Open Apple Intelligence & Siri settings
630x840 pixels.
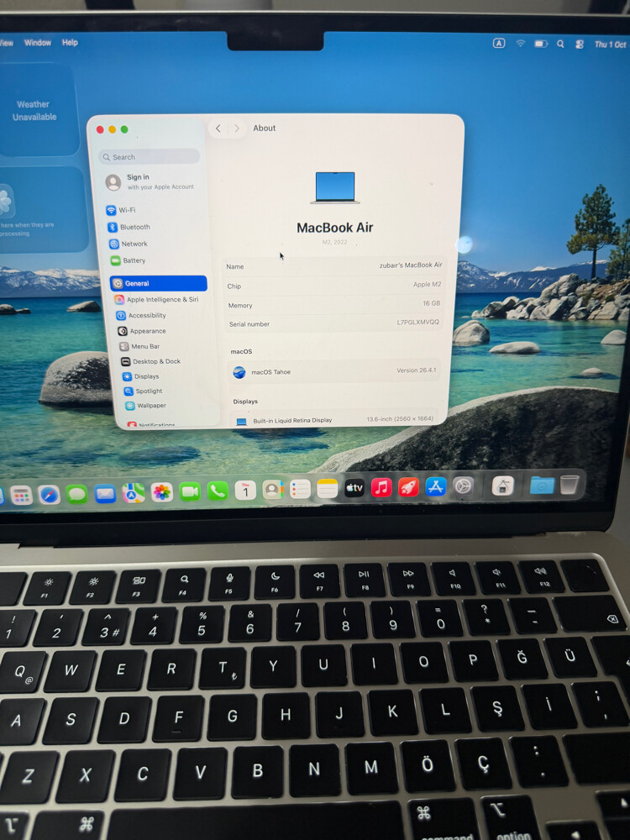pyautogui.click(x=157, y=300)
